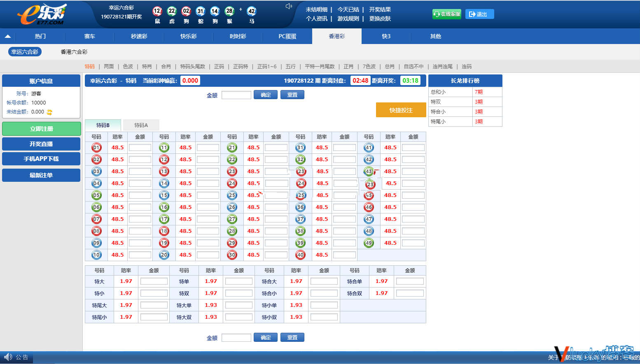Click the refresh icon beside unsettled amount

pyautogui.click(x=49, y=112)
